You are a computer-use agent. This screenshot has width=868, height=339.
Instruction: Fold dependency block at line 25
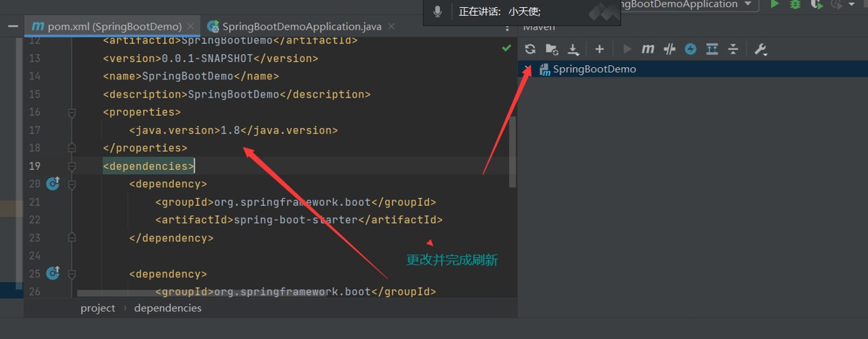72,274
